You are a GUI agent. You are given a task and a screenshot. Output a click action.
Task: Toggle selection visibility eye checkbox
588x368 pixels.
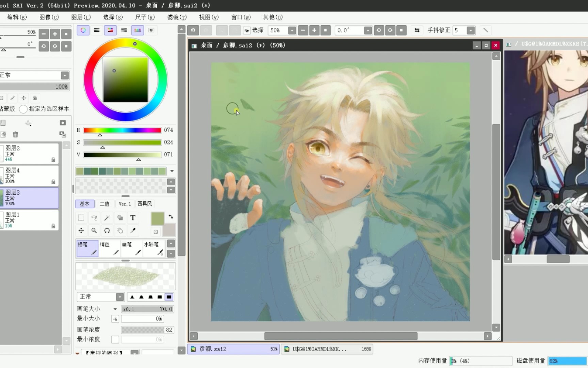tap(247, 30)
